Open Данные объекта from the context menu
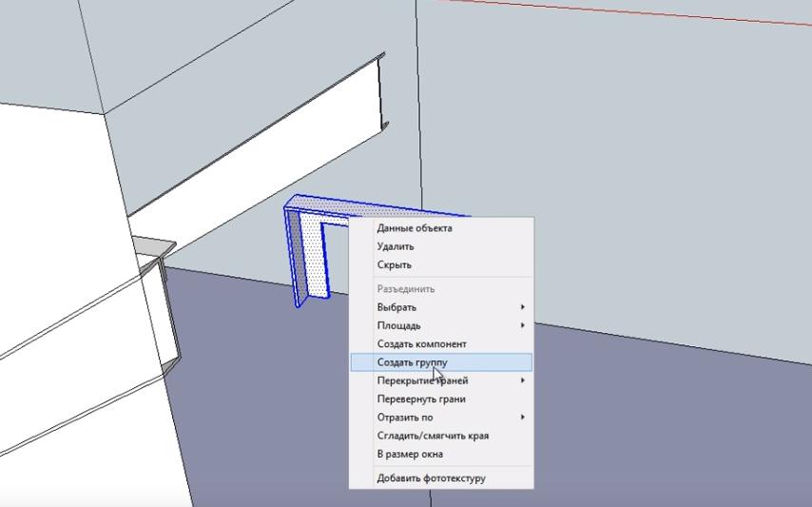The height and width of the screenshot is (507, 812). click(x=415, y=228)
